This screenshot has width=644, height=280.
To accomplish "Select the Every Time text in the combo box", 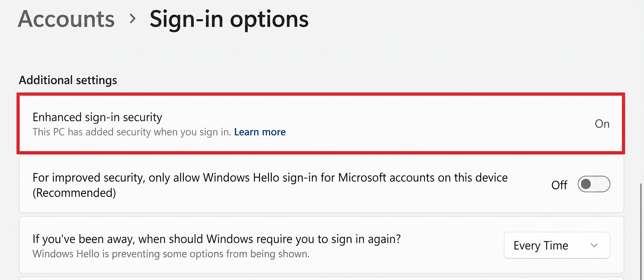I will [x=541, y=246].
